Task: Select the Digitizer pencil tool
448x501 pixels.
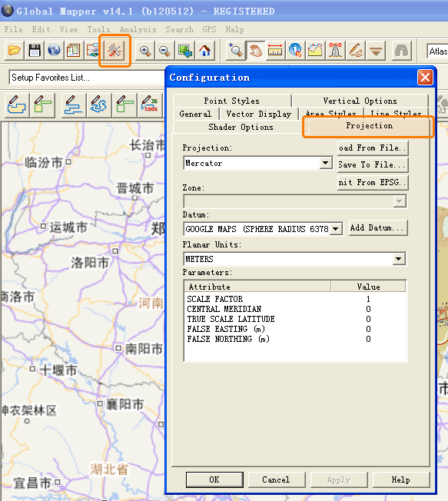Action: tap(356, 51)
